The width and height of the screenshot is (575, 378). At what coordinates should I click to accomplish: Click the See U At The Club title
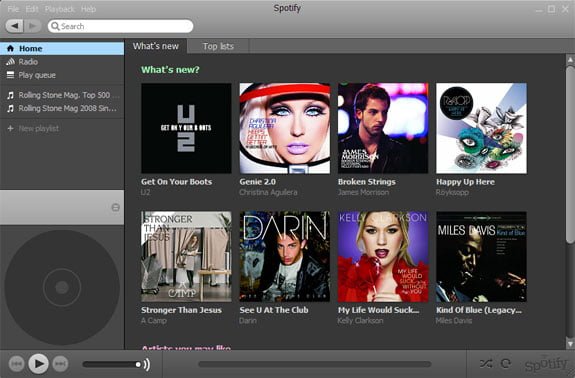click(x=274, y=310)
